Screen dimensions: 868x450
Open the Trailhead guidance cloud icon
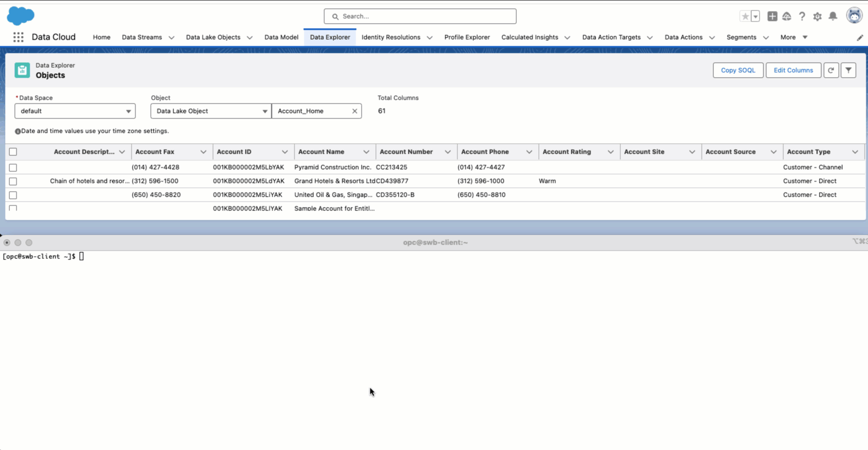click(787, 17)
